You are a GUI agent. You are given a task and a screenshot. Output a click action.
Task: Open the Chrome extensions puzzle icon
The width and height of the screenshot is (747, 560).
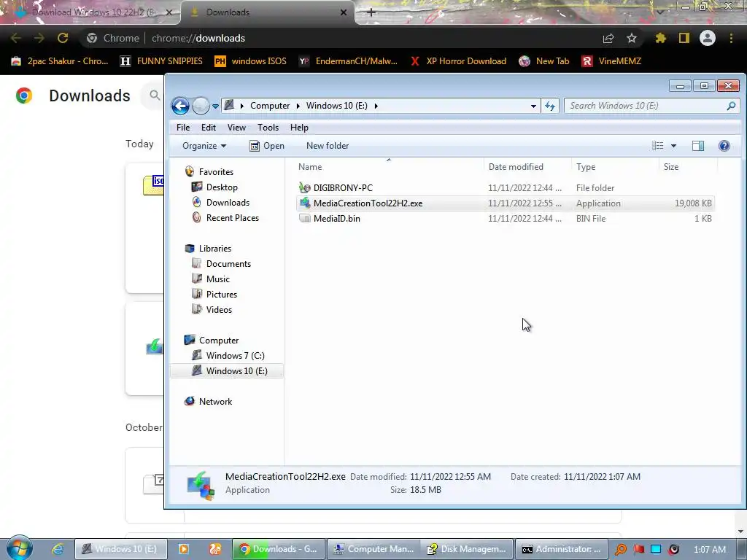pyautogui.click(x=660, y=38)
